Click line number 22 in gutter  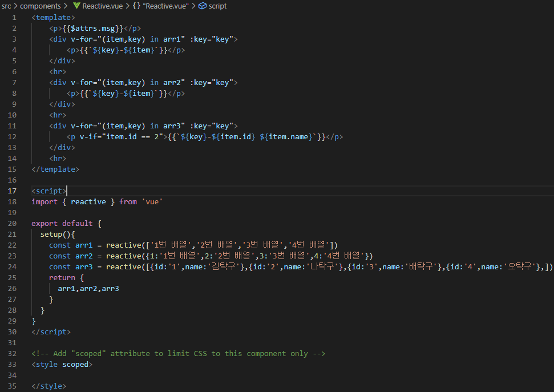click(12, 245)
